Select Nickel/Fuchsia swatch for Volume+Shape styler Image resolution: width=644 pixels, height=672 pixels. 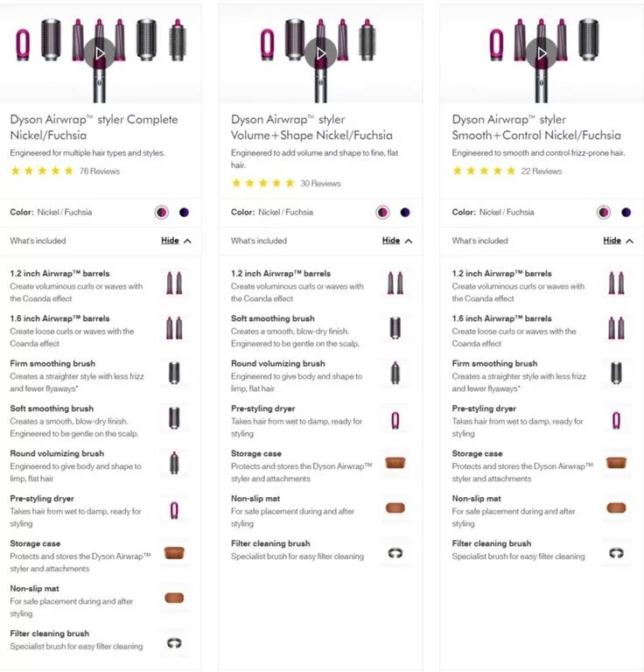pos(382,212)
